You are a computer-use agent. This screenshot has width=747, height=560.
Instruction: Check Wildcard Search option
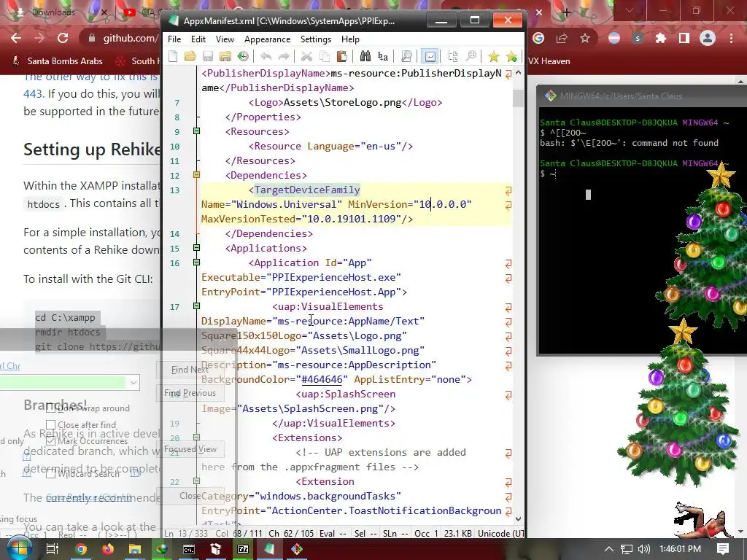coord(50,474)
